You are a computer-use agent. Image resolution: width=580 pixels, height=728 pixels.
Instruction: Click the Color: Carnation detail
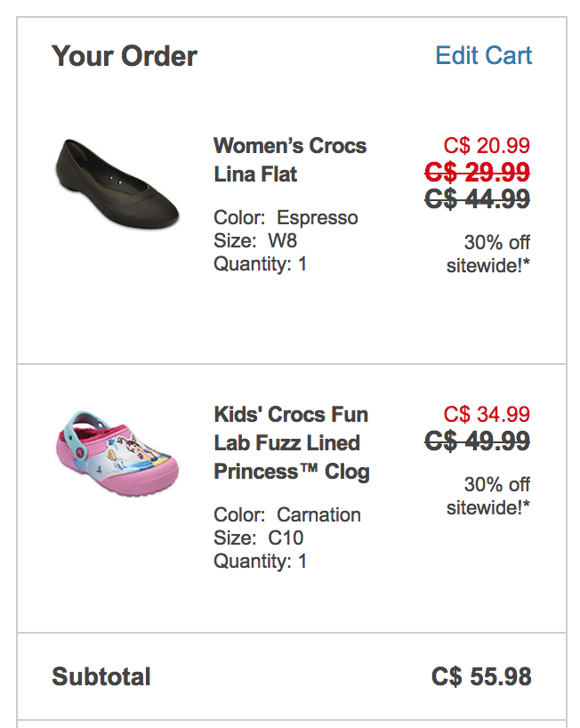click(x=287, y=515)
